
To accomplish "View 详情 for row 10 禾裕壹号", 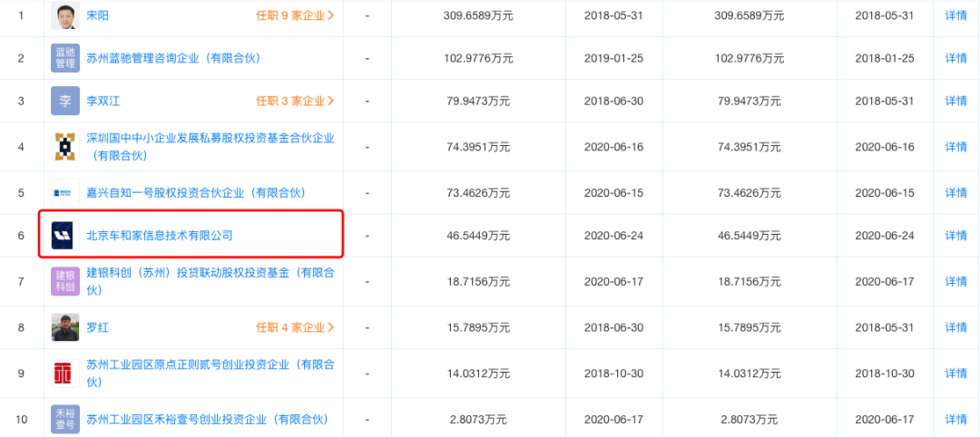I will 955,419.
